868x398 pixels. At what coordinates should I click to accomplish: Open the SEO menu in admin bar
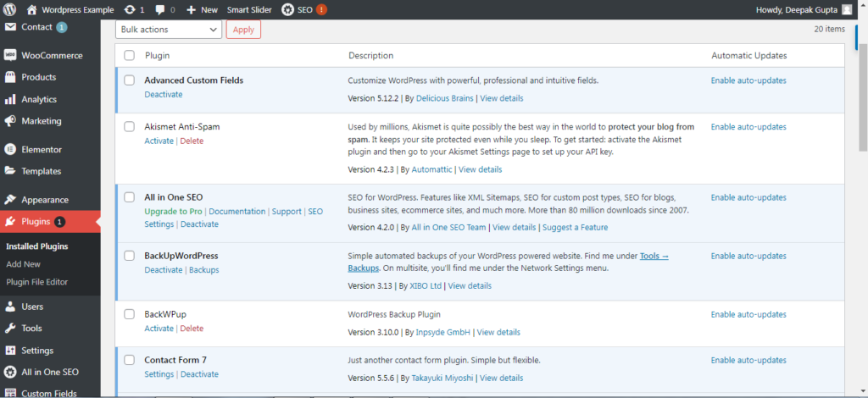pyautogui.click(x=304, y=9)
